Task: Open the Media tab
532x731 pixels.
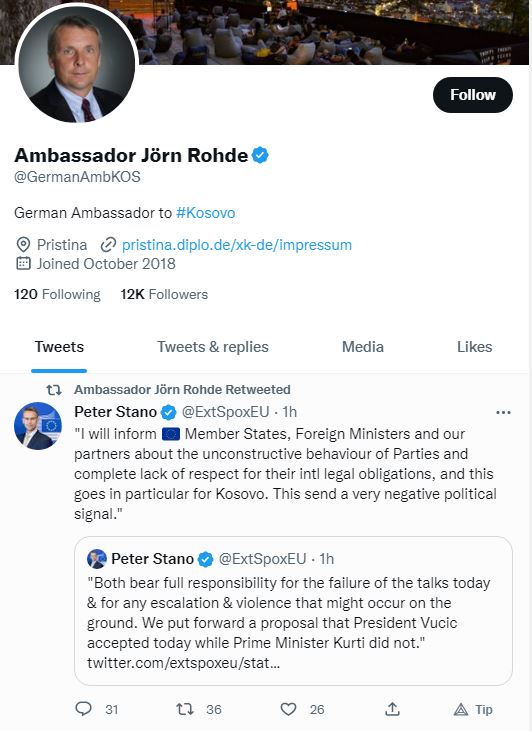Action: pos(363,347)
